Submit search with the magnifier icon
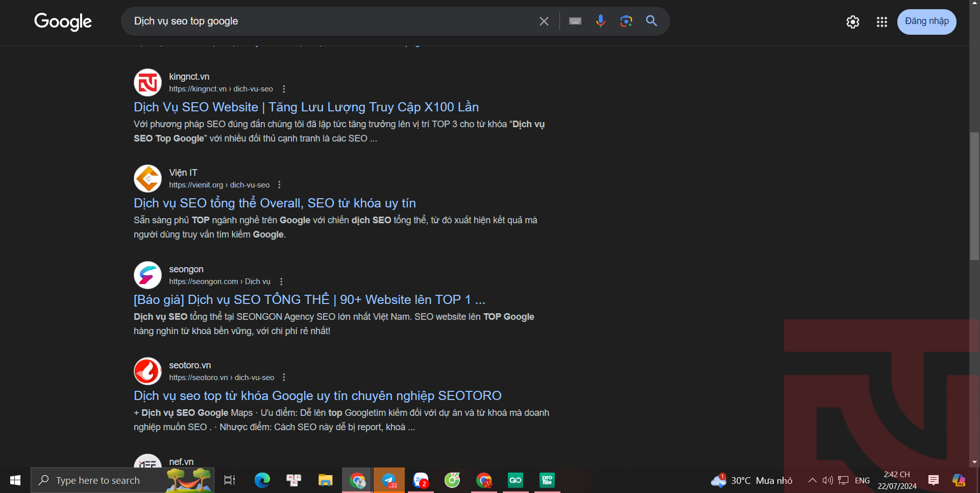The height and width of the screenshot is (493, 980). coord(651,21)
